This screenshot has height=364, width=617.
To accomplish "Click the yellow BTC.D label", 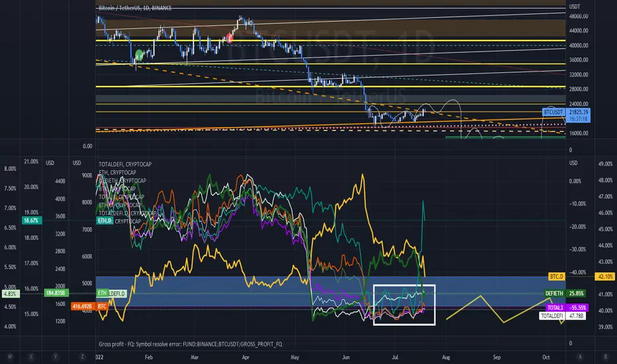I will coord(556,277).
